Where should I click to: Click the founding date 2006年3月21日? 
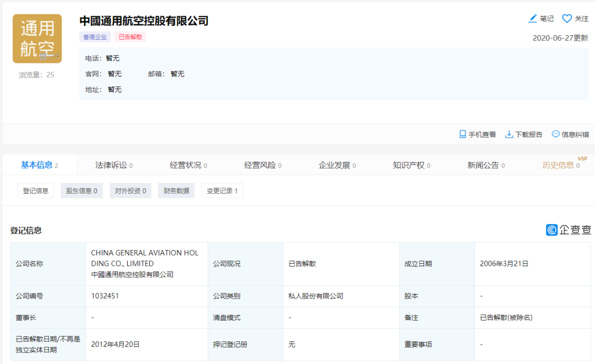tap(504, 264)
